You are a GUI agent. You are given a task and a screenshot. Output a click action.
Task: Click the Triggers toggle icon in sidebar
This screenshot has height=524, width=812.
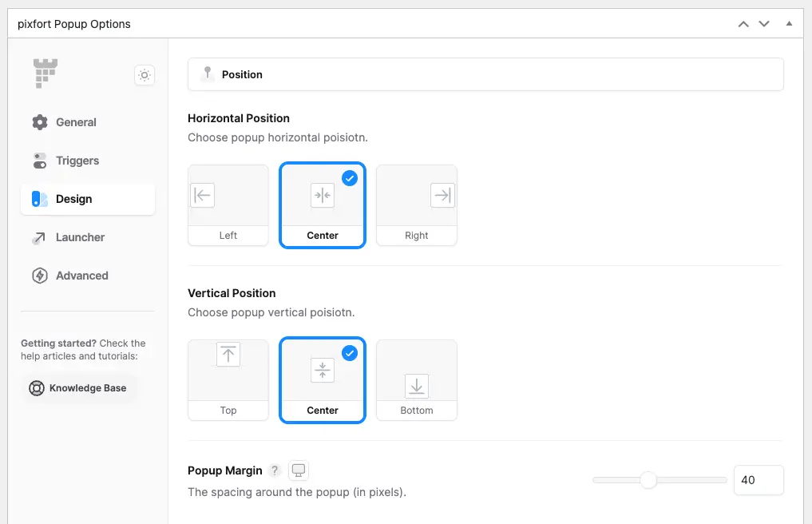pos(40,161)
